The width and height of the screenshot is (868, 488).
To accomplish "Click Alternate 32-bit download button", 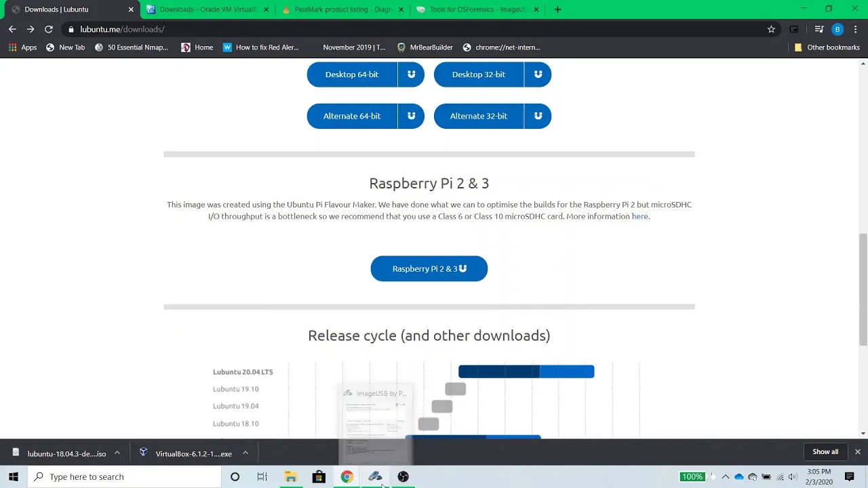I will (479, 116).
